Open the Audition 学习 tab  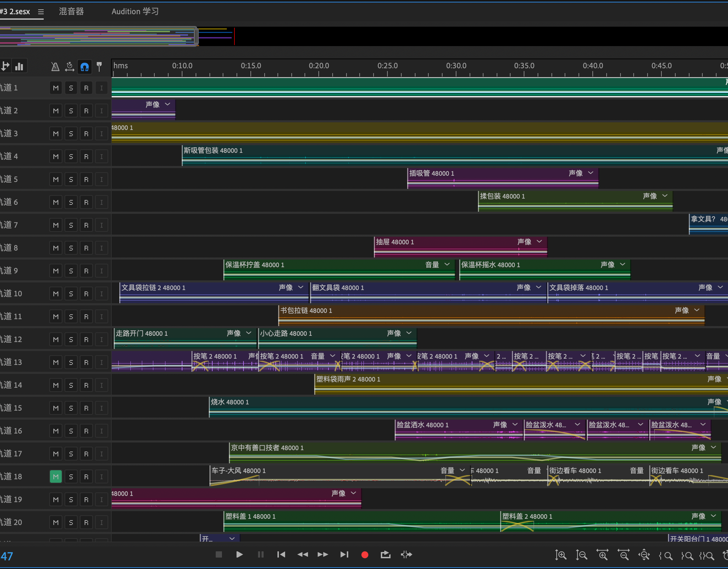(135, 11)
